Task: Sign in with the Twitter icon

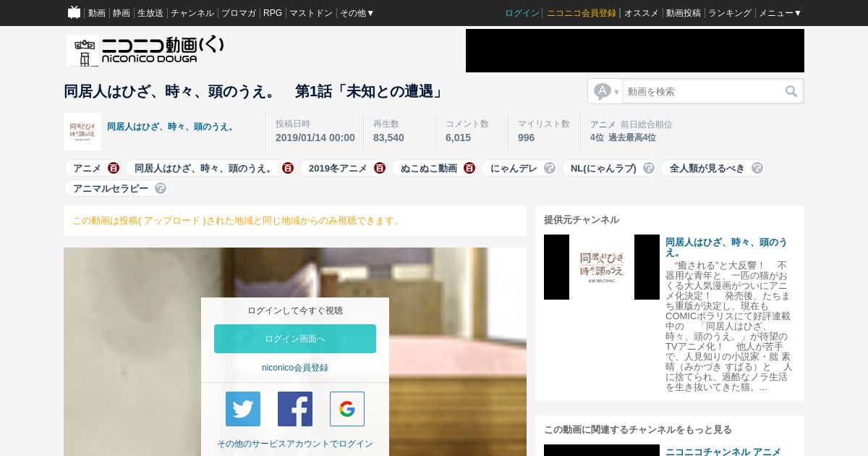Action: [243, 409]
